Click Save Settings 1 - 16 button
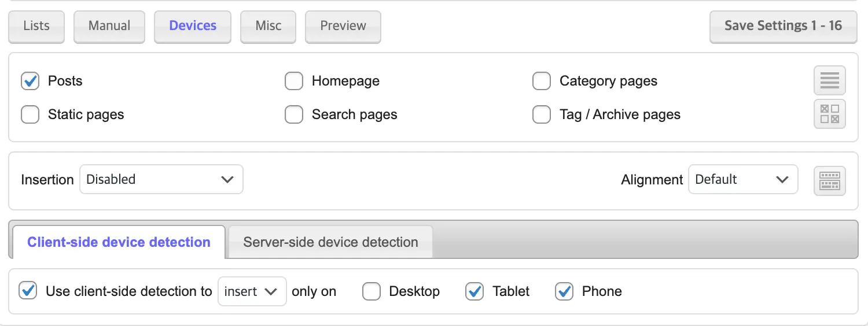This screenshot has height=326, width=868. (x=783, y=26)
